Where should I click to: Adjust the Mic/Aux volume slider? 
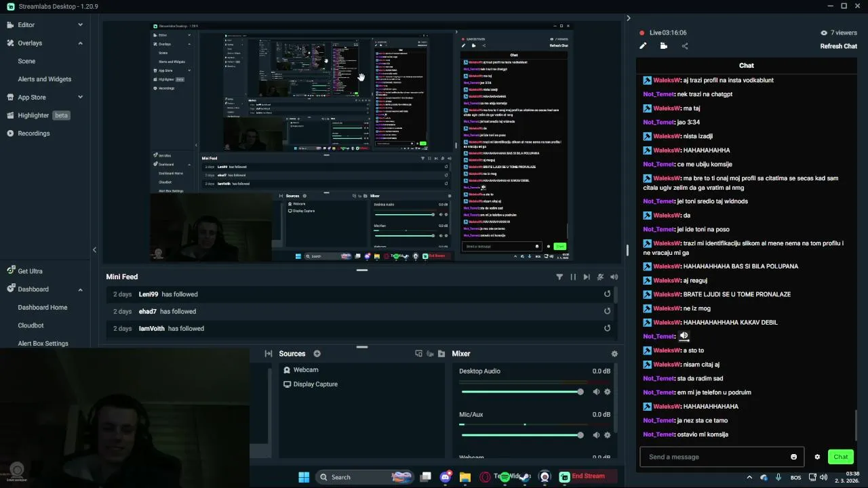pyautogui.click(x=522, y=435)
